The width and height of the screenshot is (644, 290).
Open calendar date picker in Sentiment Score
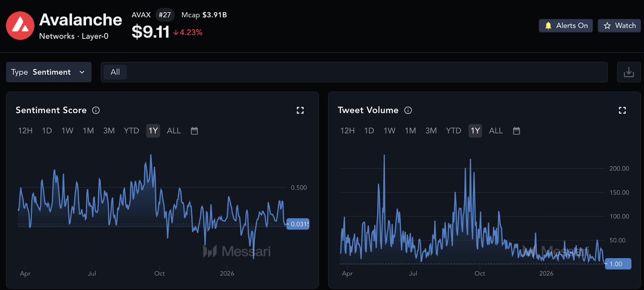coord(194,131)
